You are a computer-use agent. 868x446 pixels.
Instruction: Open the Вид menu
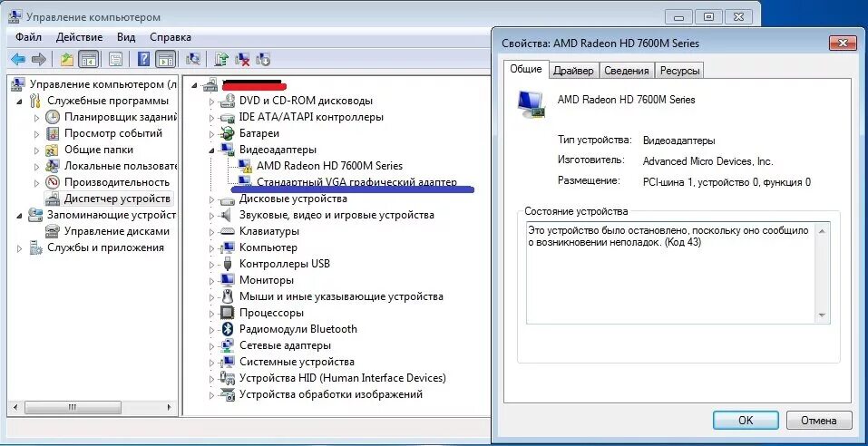click(x=126, y=37)
